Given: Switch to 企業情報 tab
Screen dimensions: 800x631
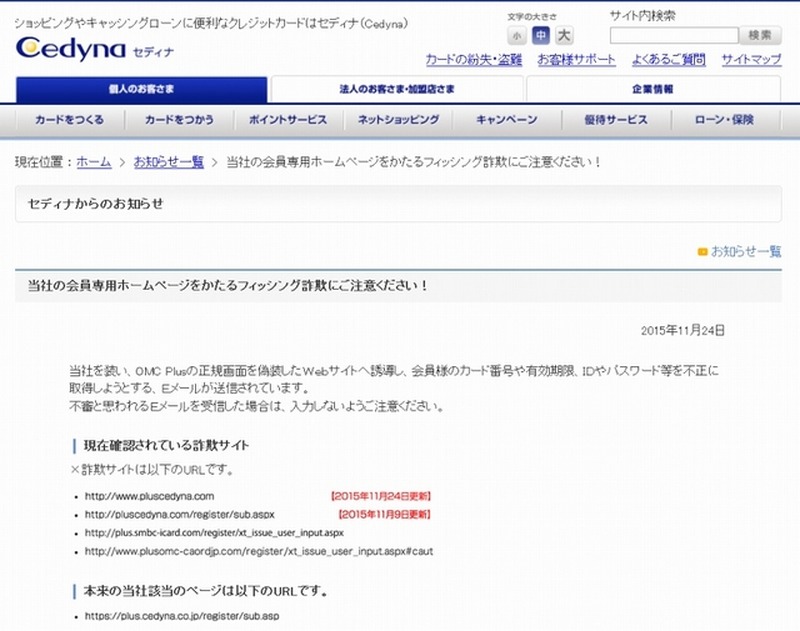Looking at the screenshot, I should (652, 90).
